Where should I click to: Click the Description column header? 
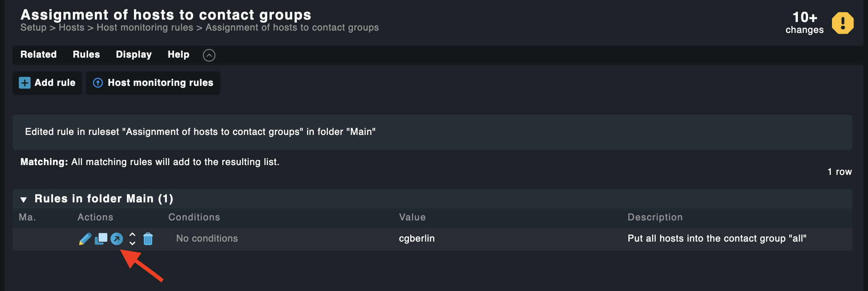[655, 217]
